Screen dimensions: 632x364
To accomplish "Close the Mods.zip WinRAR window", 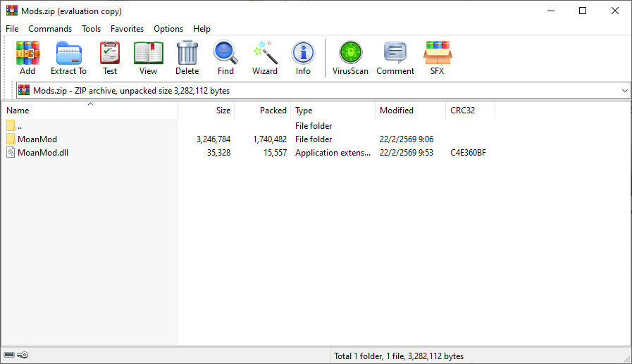I will click(614, 11).
